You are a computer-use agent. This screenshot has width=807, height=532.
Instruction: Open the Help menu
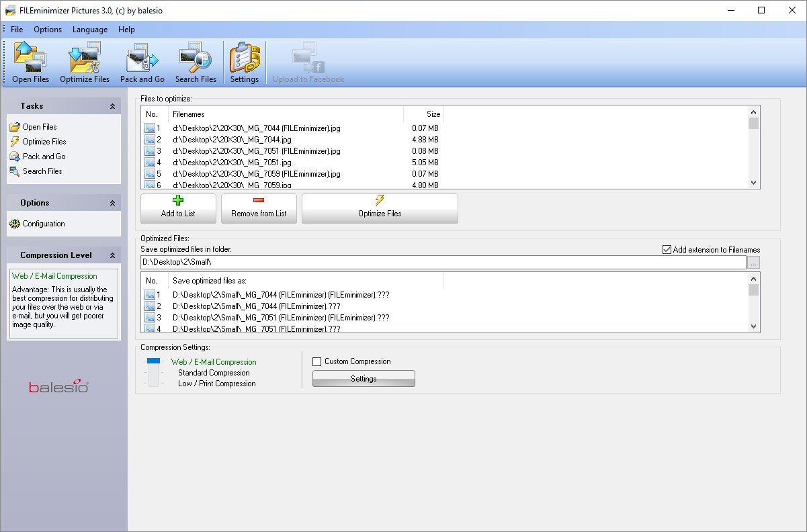tap(126, 30)
